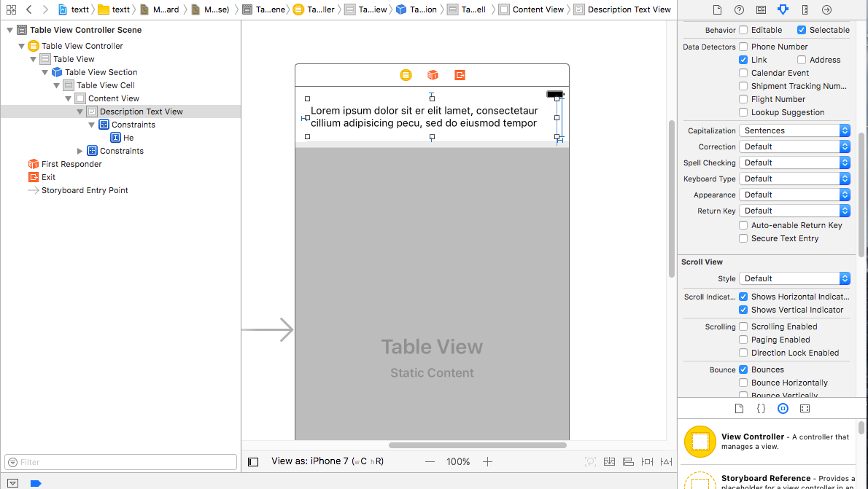Open the Connections inspector
Viewport: 868px width, 489px height.
826,9
